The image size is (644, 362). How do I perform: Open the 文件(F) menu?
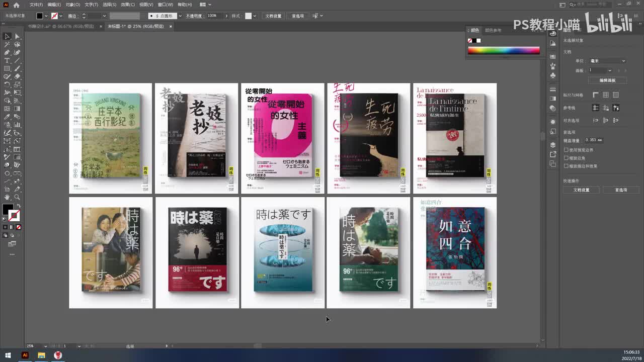pos(36,5)
